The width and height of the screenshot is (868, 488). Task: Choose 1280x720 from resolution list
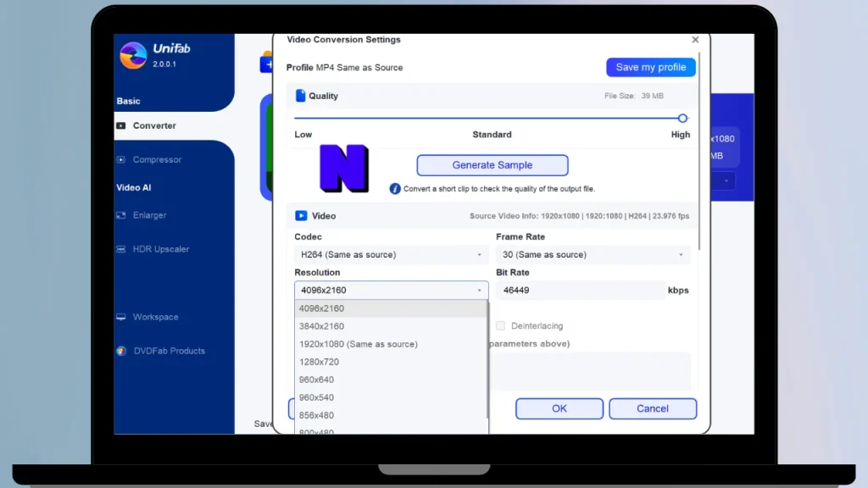(x=391, y=361)
